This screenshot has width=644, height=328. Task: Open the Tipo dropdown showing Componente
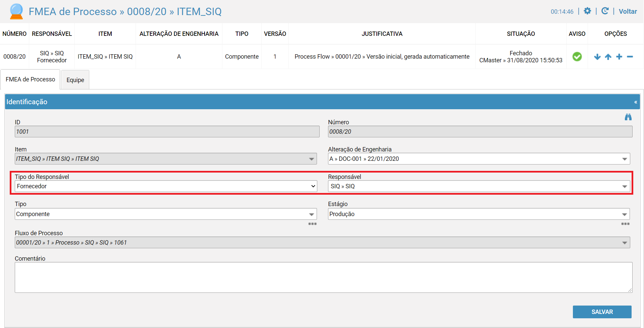pyautogui.click(x=166, y=214)
